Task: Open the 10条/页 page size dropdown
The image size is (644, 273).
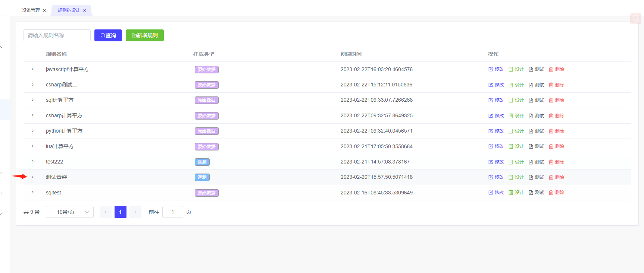Action: click(x=69, y=212)
